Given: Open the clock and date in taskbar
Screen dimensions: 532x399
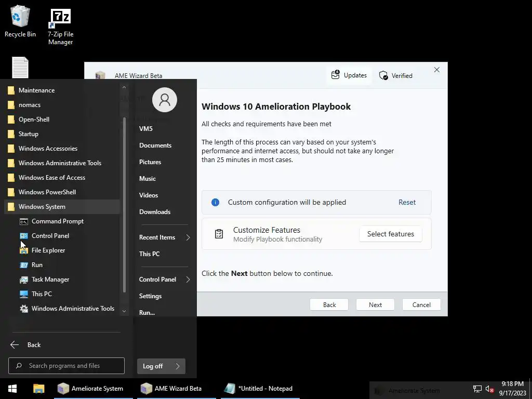Looking at the screenshot, I should point(512,389).
